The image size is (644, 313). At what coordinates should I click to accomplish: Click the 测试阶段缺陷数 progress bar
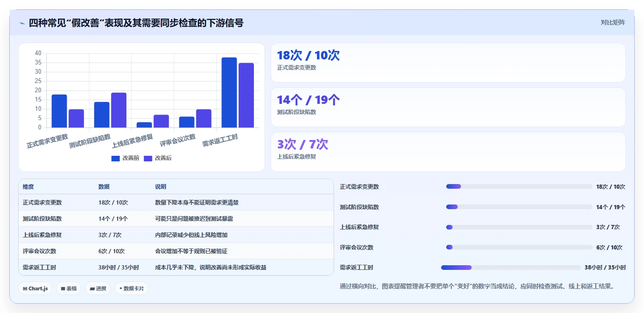(519, 207)
